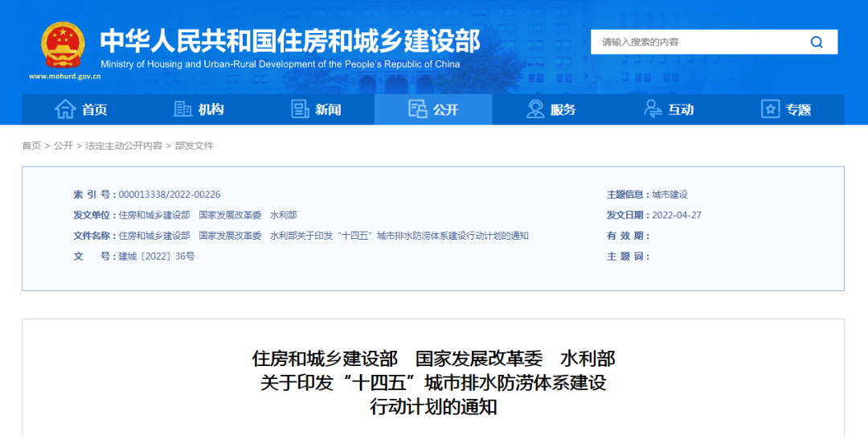Click the national emblem logo
The width and height of the screenshot is (868, 436).
[63, 45]
